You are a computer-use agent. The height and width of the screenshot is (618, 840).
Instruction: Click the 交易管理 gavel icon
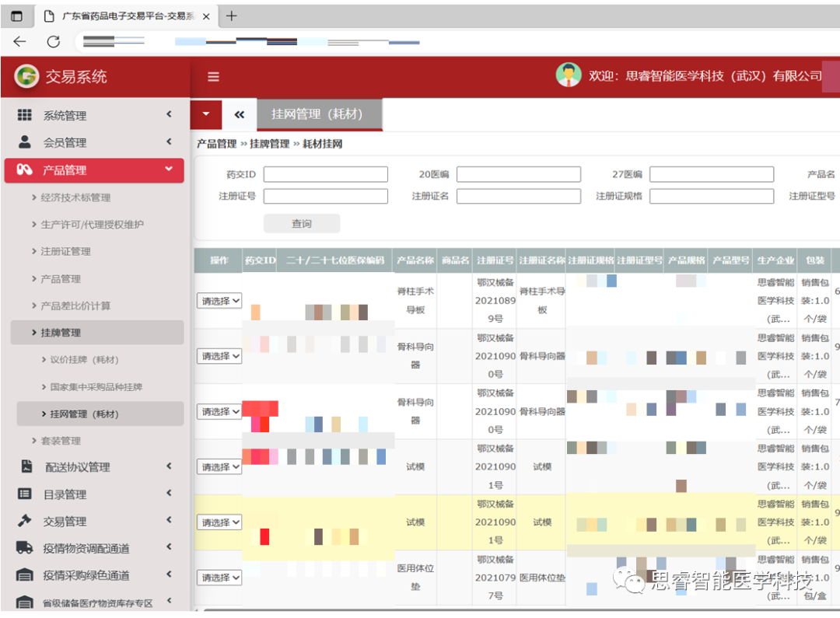[25, 521]
